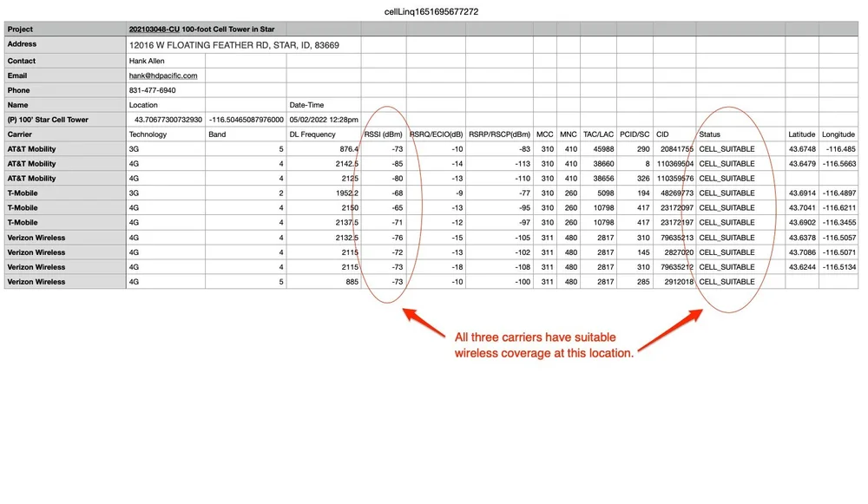Select the RSRP value -105
The height and width of the screenshot is (504, 868).
(522, 238)
